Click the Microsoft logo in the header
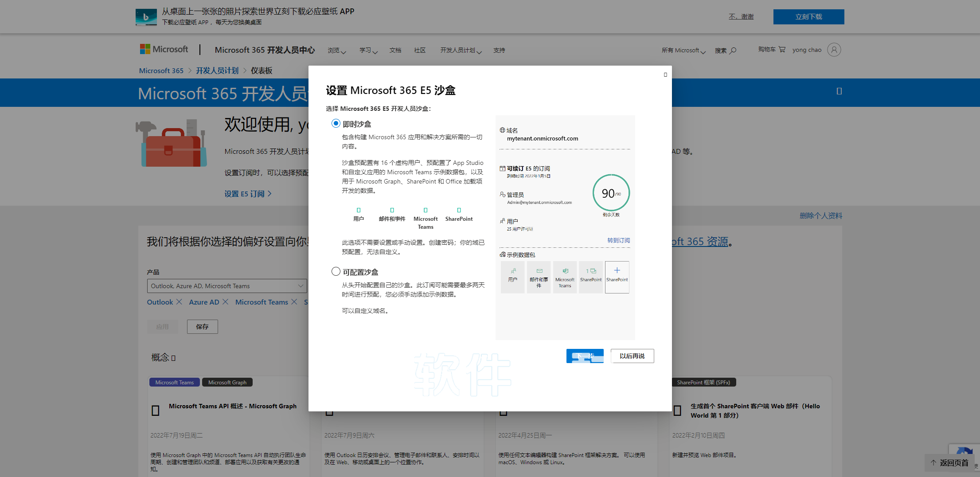980x477 pixels. coord(164,50)
